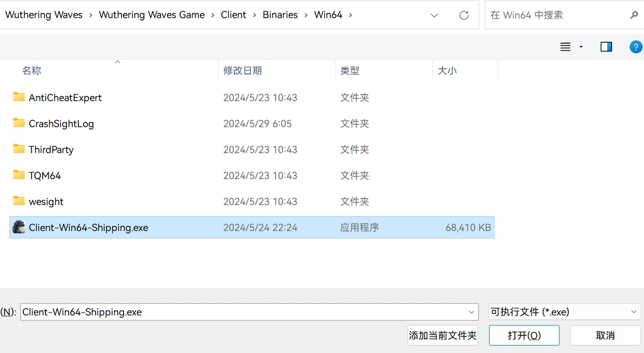The height and width of the screenshot is (353, 644).
Task: Click the 68,410 KB size cell
Action: pos(468,227)
